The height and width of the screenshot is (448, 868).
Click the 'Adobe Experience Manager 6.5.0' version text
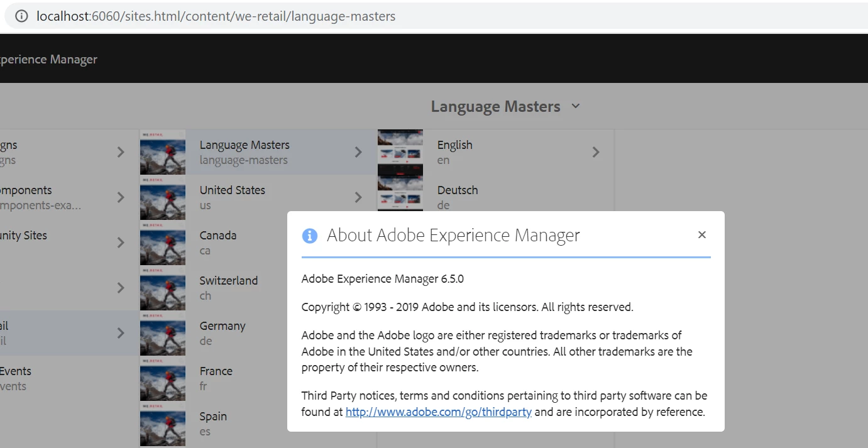pyautogui.click(x=383, y=279)
